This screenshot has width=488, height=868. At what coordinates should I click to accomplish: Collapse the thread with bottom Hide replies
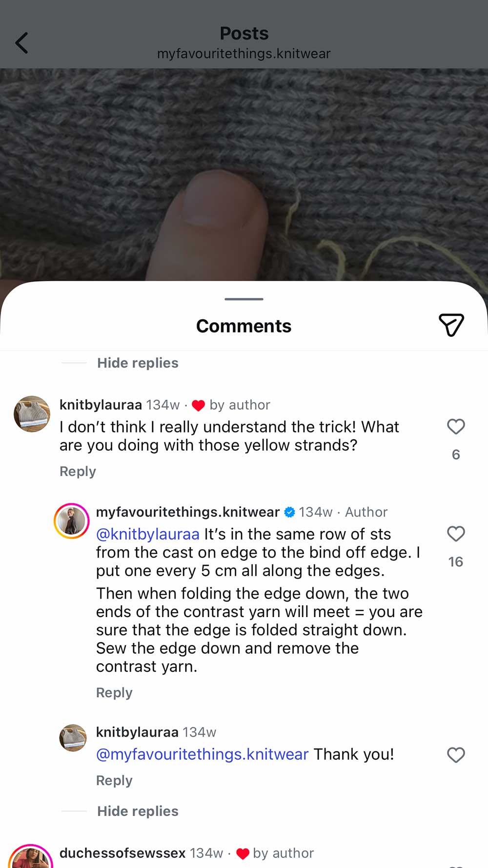[x=138, y=811]
